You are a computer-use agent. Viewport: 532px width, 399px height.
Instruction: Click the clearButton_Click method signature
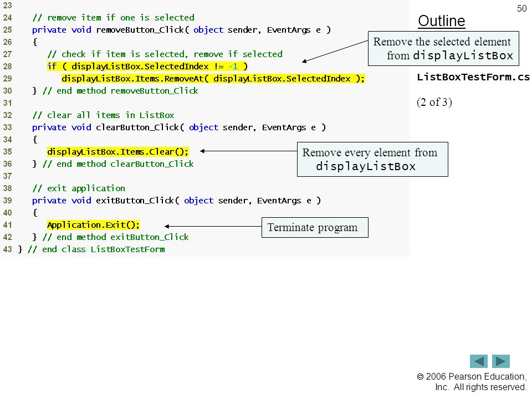pyautogui.click(x=179, y=127)
